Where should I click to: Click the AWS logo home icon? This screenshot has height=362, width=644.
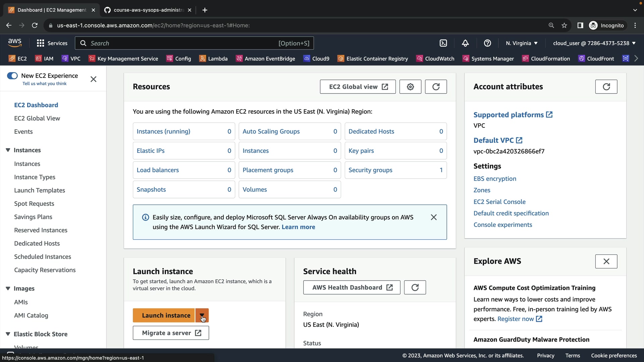(15, 43)
